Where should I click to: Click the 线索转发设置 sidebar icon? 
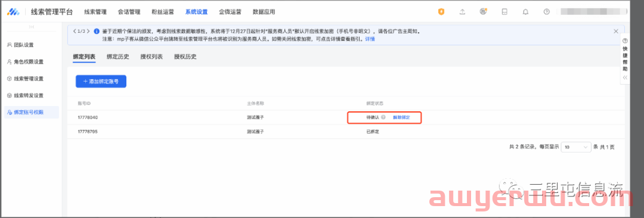(10, 95)
